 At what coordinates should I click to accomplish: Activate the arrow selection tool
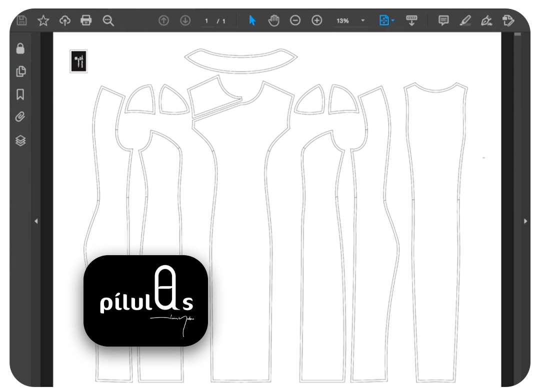tap(252, 20)
